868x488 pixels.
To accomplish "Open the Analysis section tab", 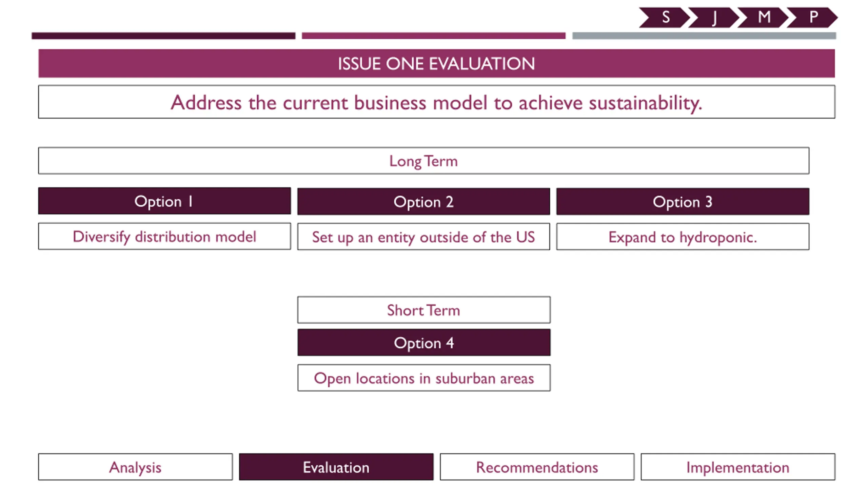I will tap(135, 467).
